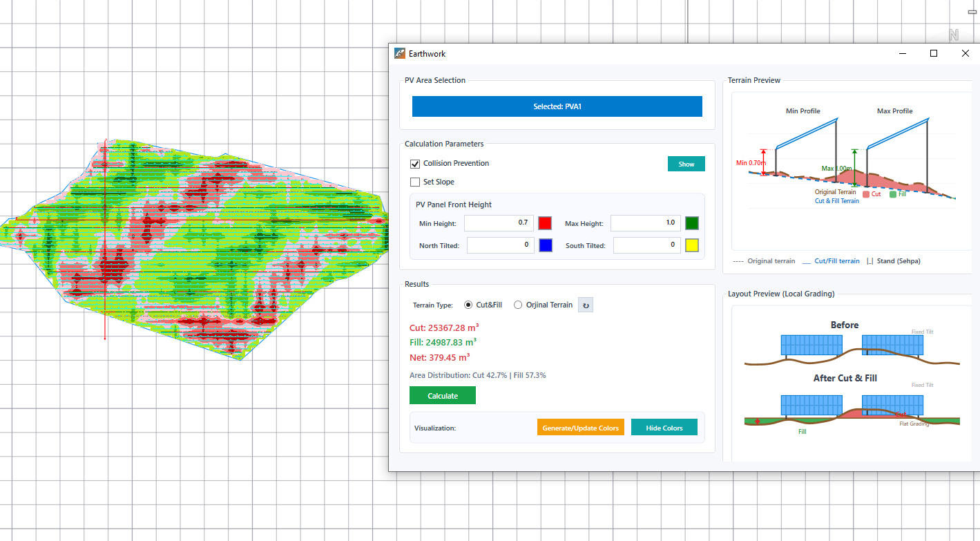Open the yellow South Tilted color swatch

(692, 245)
